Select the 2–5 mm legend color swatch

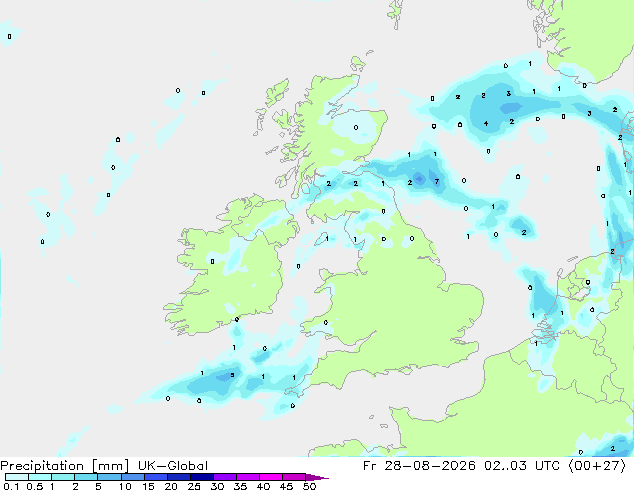(86, 477)
